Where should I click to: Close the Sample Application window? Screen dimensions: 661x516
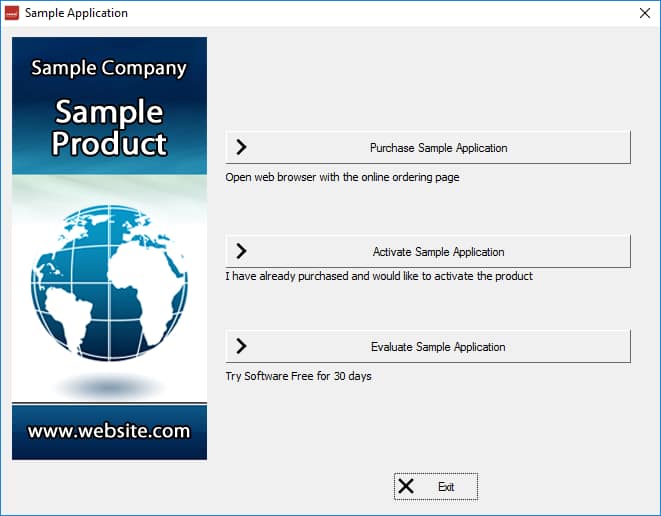click(644, 13)
